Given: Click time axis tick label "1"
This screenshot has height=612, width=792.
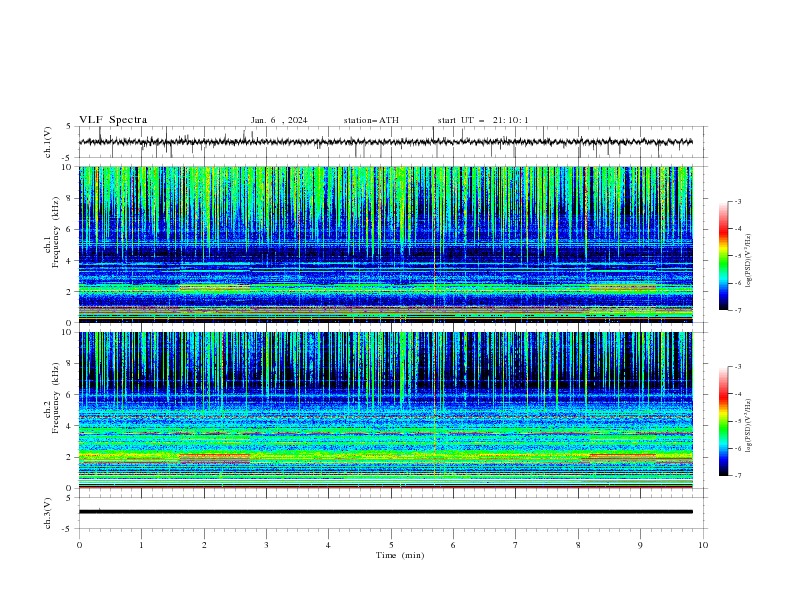Looking at the screenshot, I should pyautogui.click(x=141, y=545).
